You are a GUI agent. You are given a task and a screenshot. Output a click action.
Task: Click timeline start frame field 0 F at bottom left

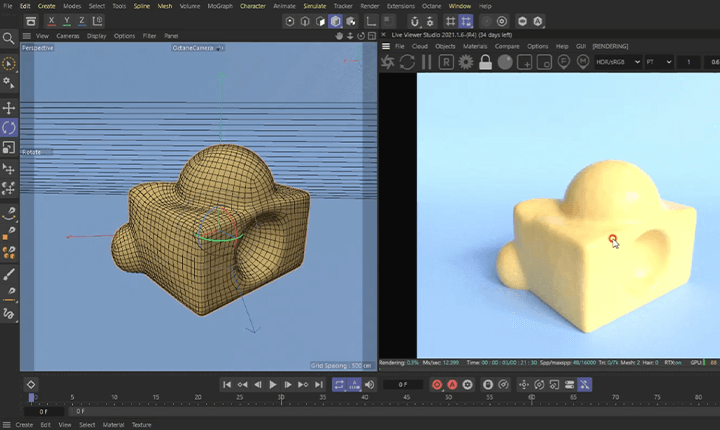pos(44,411)
